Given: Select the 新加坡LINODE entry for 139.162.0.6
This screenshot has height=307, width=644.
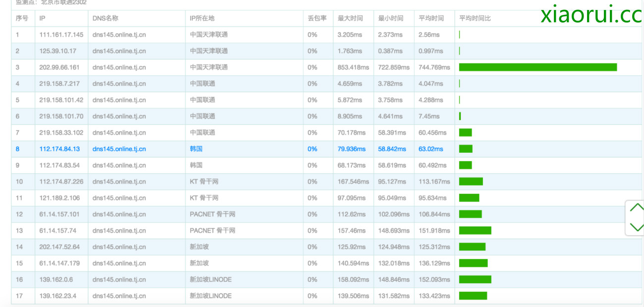Looking at the screenshot, I should pos(211,279).
